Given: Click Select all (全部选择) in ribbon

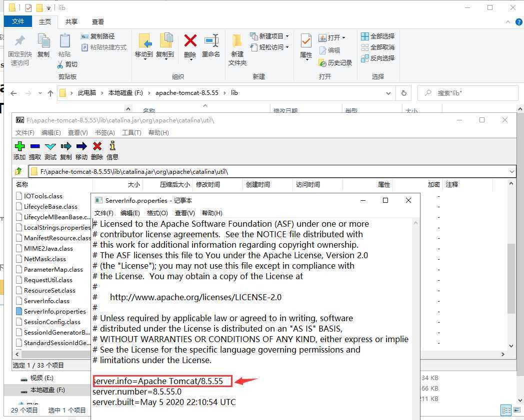Looking at the screenshot, I should pyautogui.click(x=378, y=36).
